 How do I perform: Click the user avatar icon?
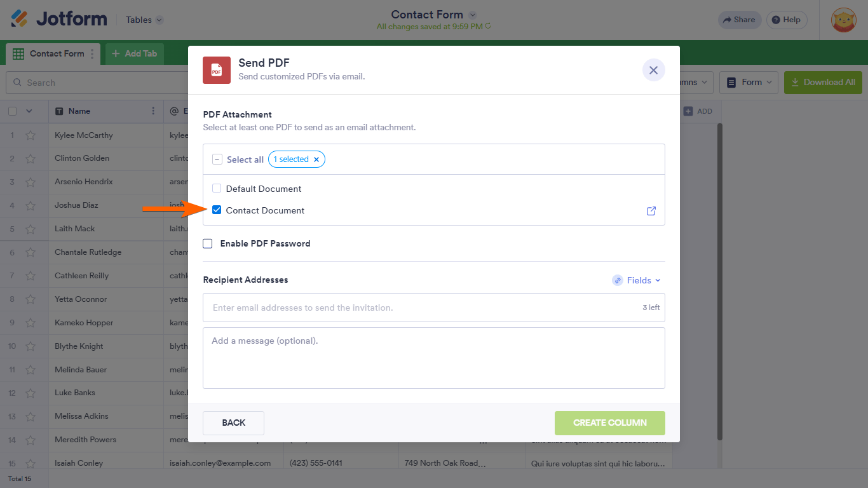point(843,20)
